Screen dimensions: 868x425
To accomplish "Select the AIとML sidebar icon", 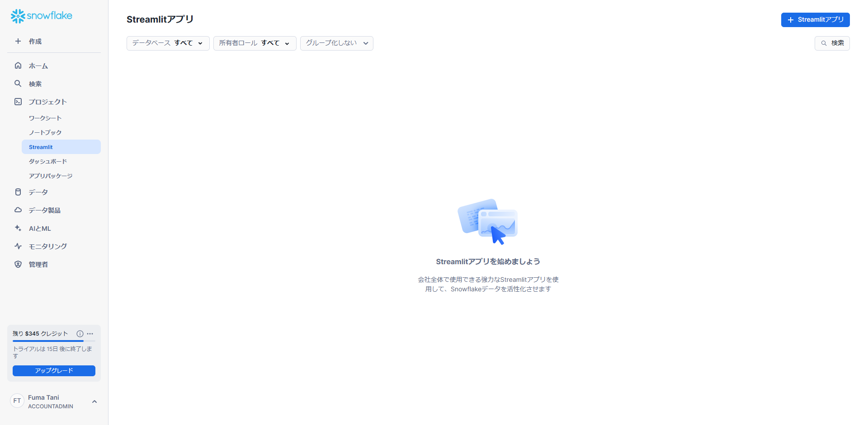I will tap(18, 228).
